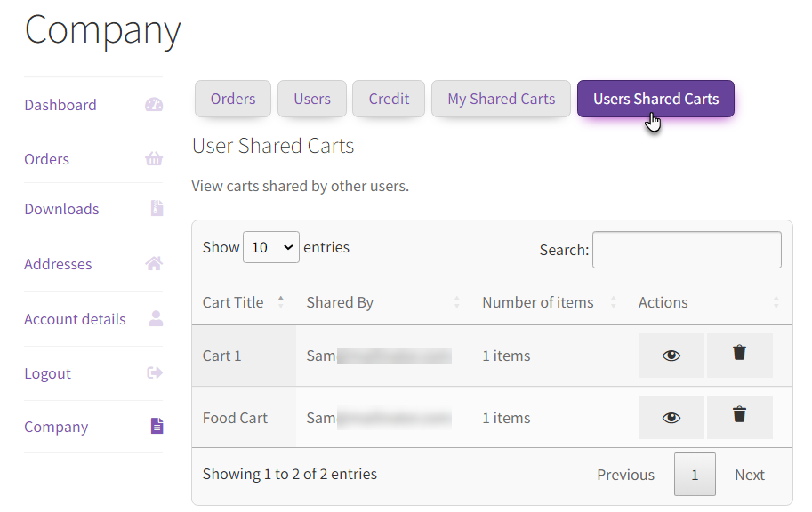Screen dimensions: 812x512
Task: Focus the table Search input field
Action: (x=687, y=250)
